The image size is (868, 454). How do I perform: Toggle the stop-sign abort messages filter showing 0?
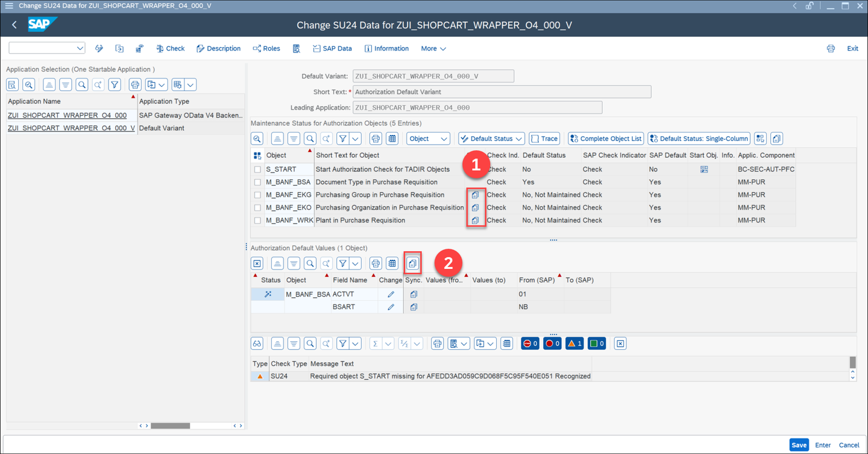coord(530,344)
